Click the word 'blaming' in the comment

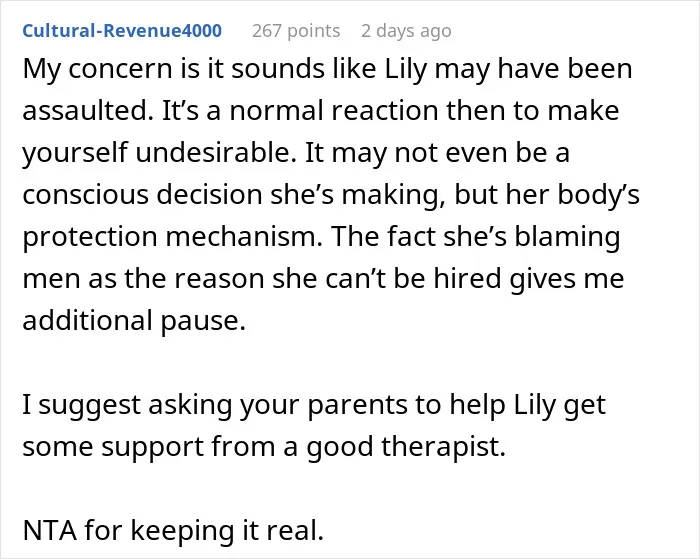[x=567, y=237]
